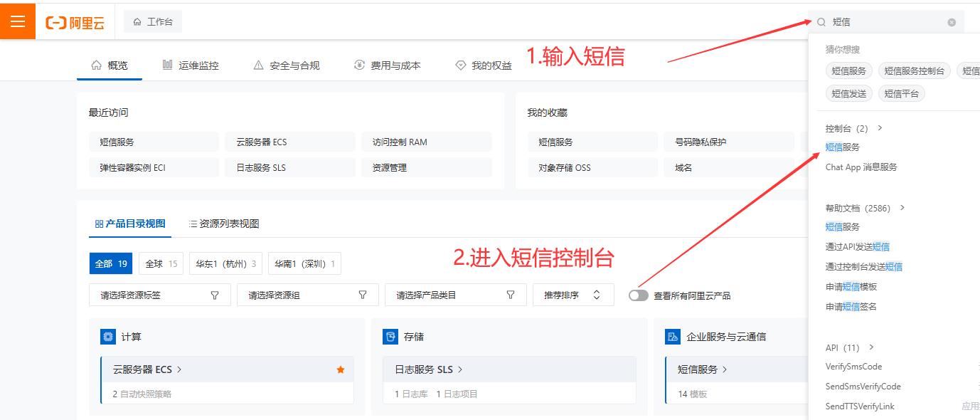This screenshot has width=980, height=420.
Task: Open 域名 in 我的收藏
Action: (x=729, y=167)
